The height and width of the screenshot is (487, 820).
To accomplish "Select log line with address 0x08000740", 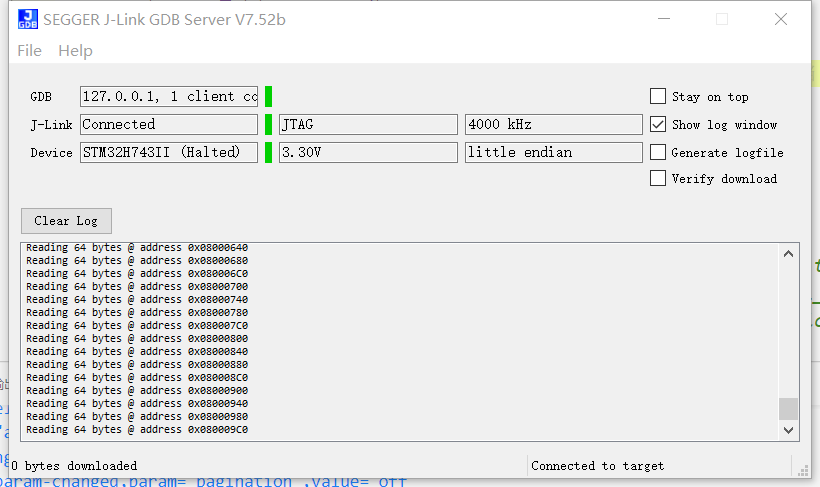I will click(x=137, y=300).
